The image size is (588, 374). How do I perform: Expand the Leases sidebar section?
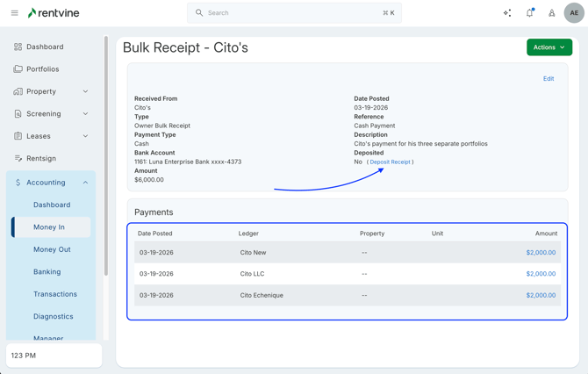tap(85, 136)
